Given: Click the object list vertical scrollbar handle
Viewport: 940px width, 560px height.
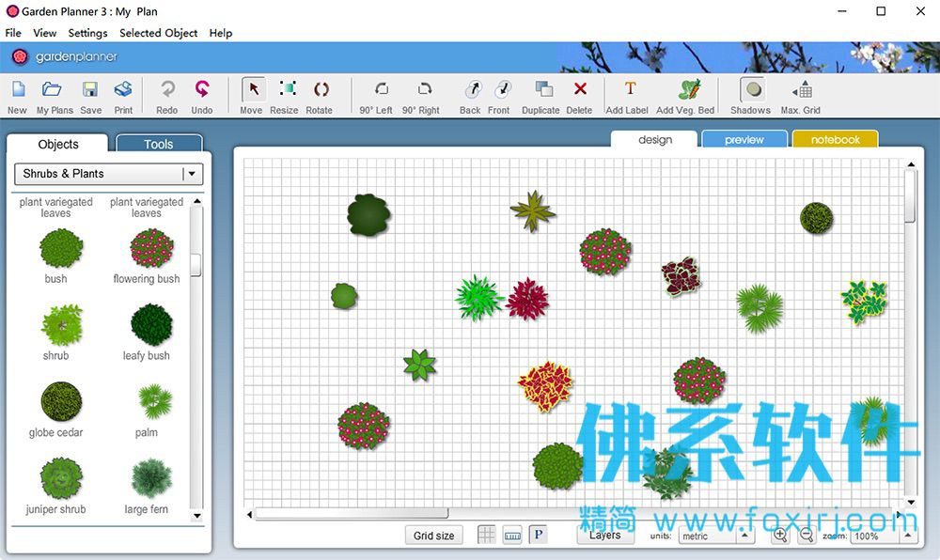Looking at the screenshot, I should click(x=196, y=265).
